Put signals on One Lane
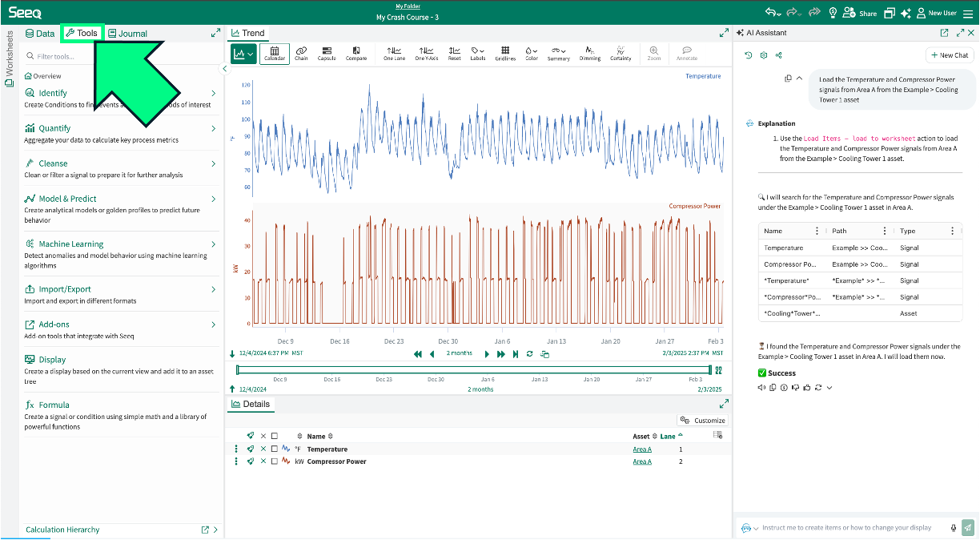This screenshot has height=540, width=980. (394, 54)
